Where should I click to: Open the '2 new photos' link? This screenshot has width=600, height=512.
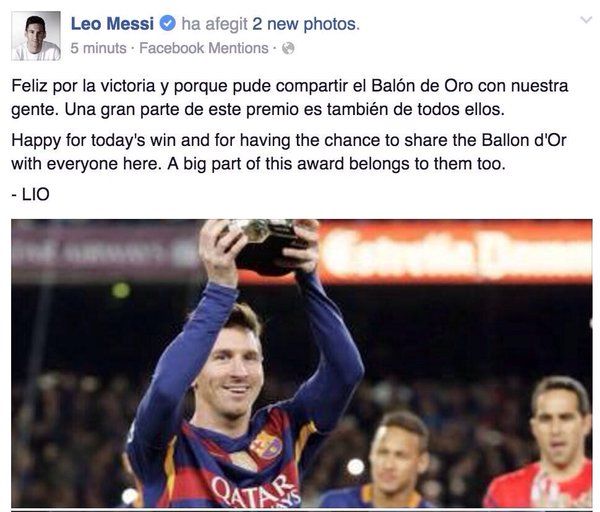(x=306, y=24)
